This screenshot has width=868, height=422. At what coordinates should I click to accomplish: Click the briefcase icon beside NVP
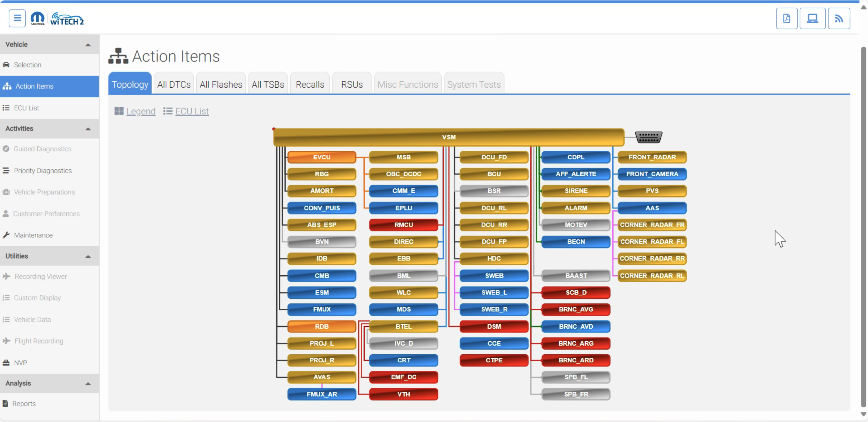(x=6, y=363)
